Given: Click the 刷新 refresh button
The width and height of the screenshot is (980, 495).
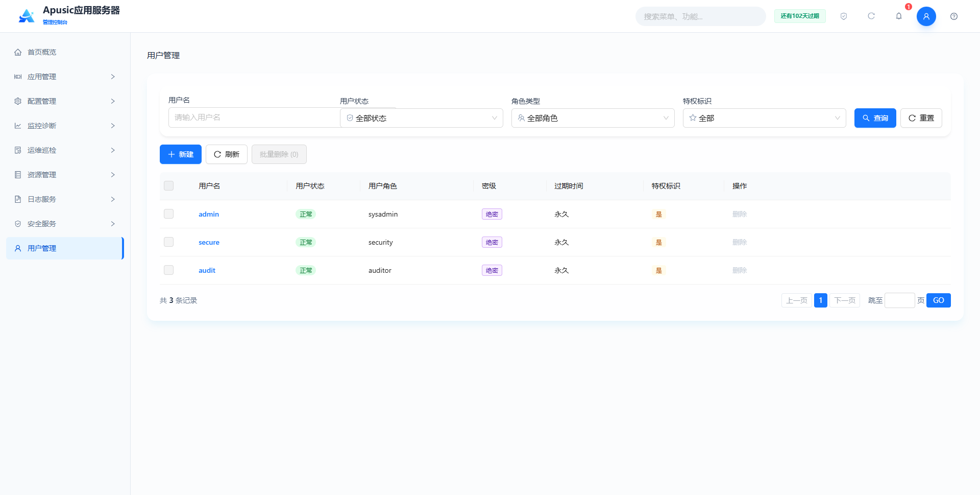Looking at the screenshot, I should coord(227,154).
